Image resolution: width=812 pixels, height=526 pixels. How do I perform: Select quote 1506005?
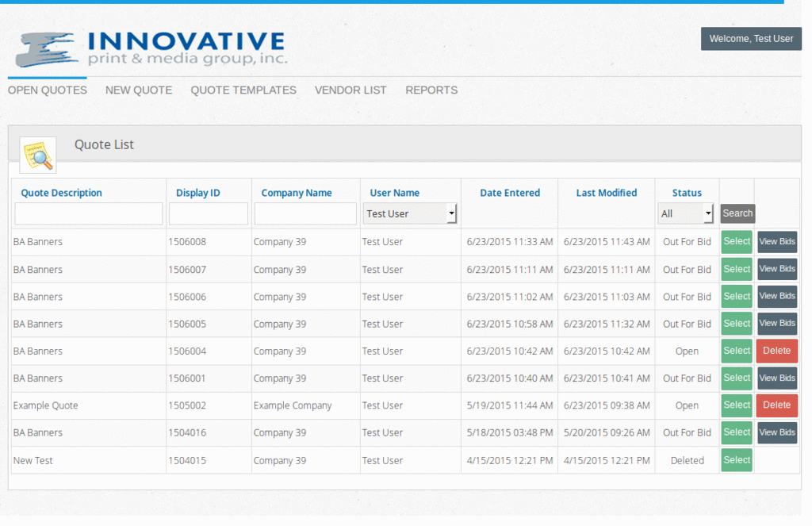click(x=737, y=324)
